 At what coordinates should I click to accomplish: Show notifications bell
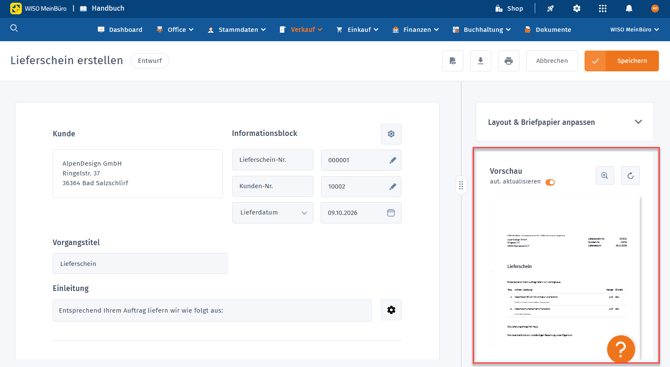pyautogui.click(x=629, y=9)
